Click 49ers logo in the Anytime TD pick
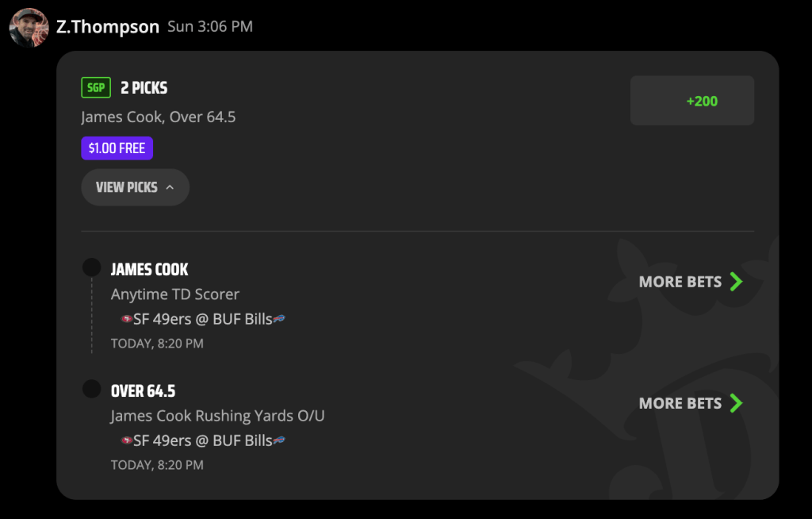Image resolution: width=812 pixels, height=519 pixels. [x=126, y=319]
